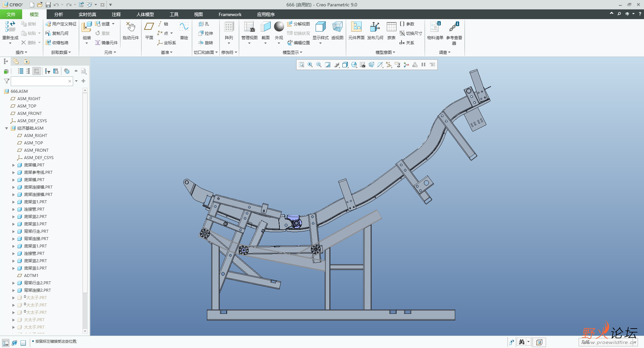The width and height of the screenshot is (644, 348).
Task: Switch to the 分析 ribbon tab
Action: click(58, 14)
